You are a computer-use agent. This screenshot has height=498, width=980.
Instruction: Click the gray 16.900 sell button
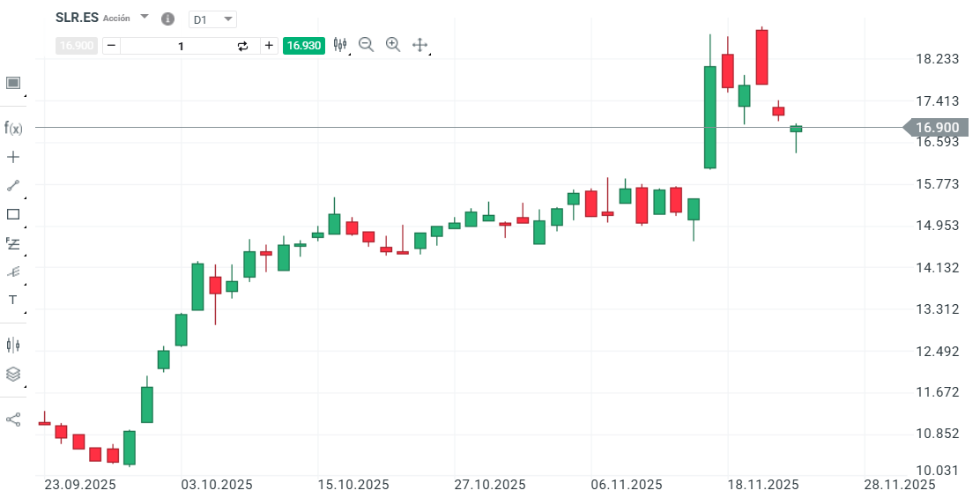(x=76, y=45)
